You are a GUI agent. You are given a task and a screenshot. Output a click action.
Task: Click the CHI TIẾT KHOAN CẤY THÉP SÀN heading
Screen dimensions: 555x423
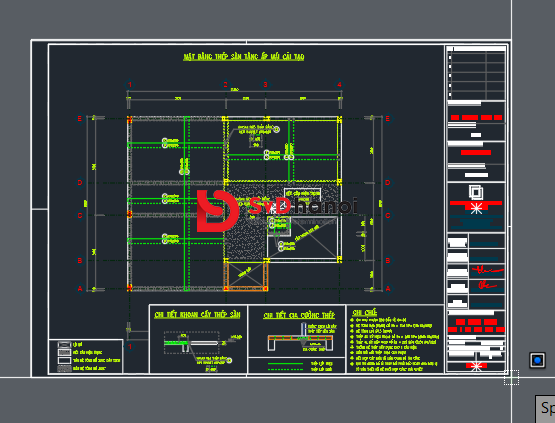197,315
